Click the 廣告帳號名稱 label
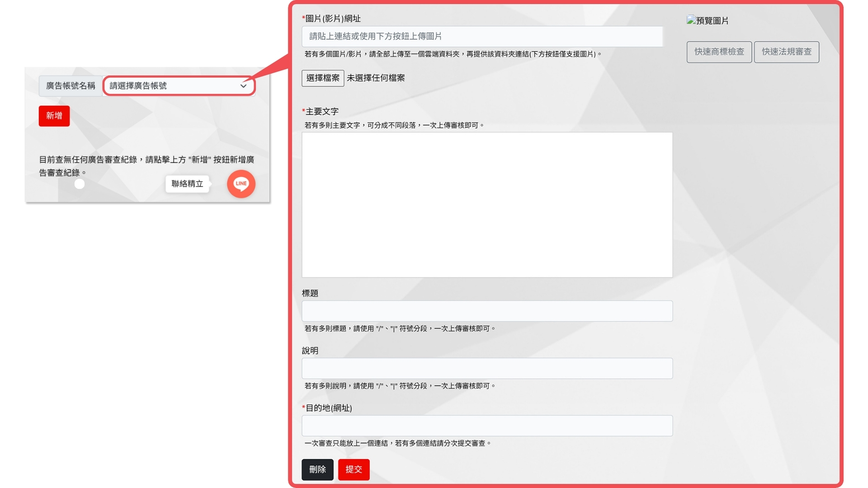This screenshot has width=868, height=488. tap(71, 86)
